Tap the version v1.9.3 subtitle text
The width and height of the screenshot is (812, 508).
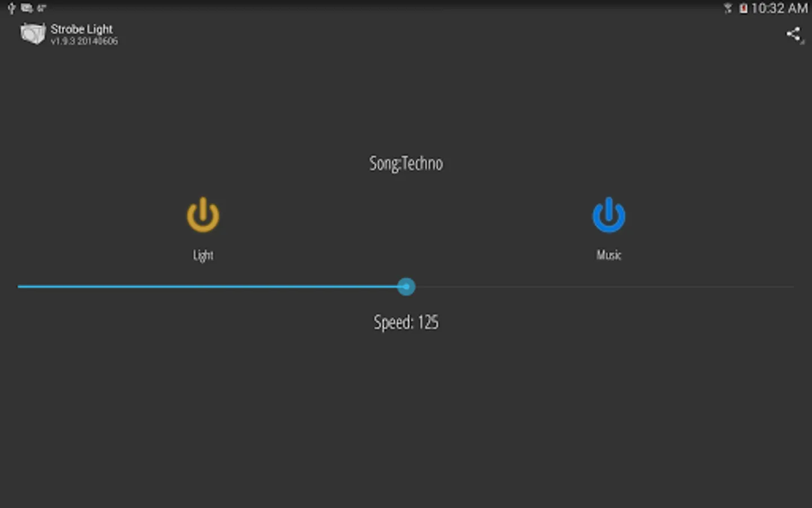tap(84, 41)
